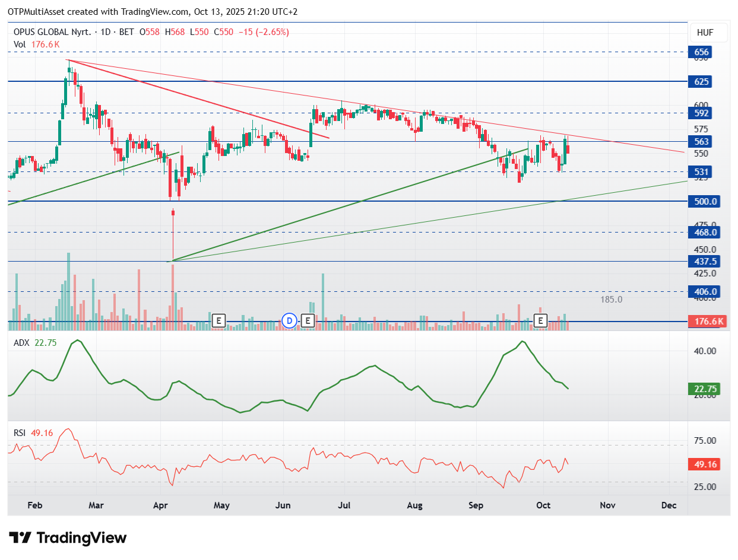
Task: Click the TradingView logo
Action: [69, 538]
